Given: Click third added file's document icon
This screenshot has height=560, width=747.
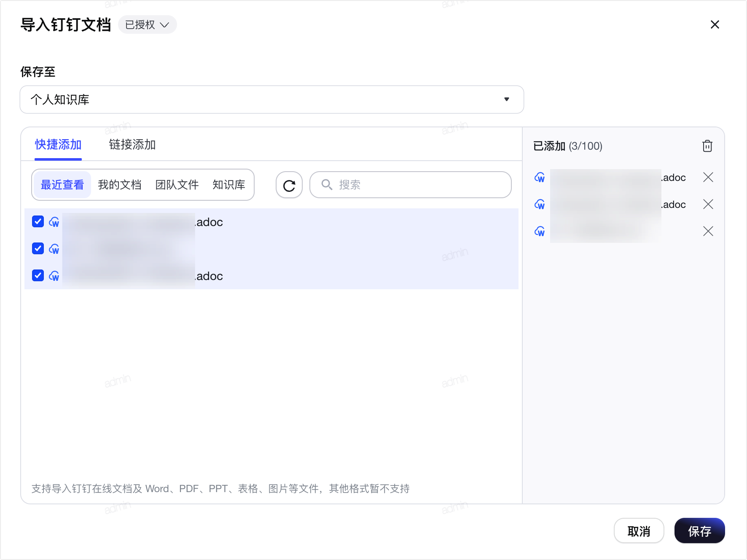Looking at the screenshot, I should coord(540,231).
